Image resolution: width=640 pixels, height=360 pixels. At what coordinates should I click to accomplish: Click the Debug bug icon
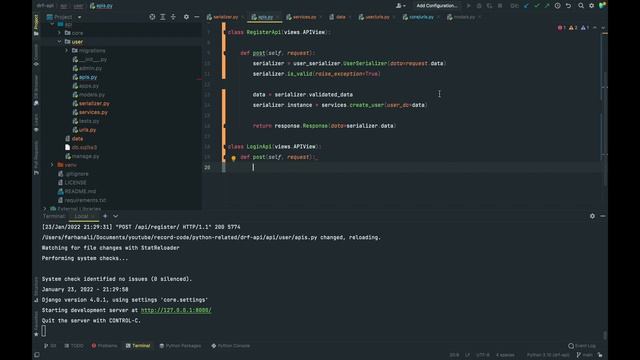pos(479,6)
